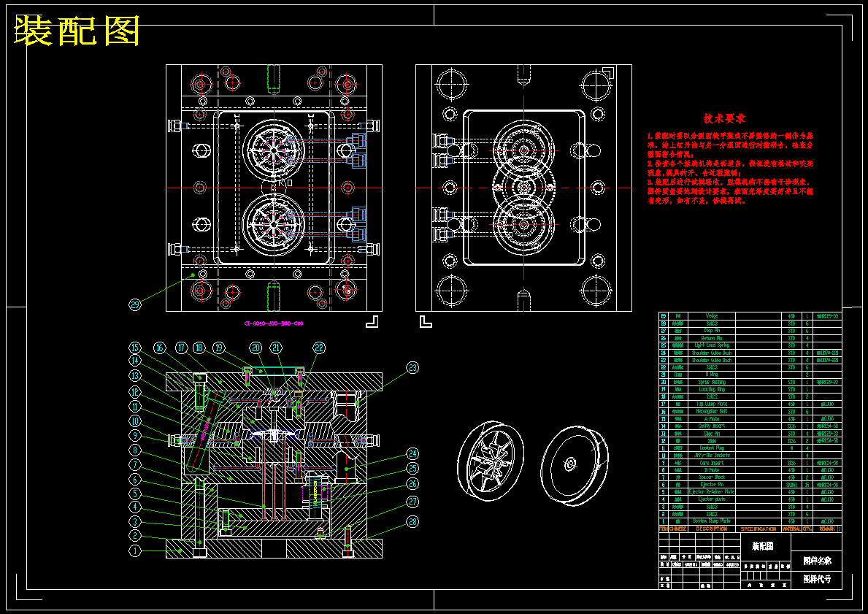Pick balloon callout 14 on section view

[x=135, y=361]
